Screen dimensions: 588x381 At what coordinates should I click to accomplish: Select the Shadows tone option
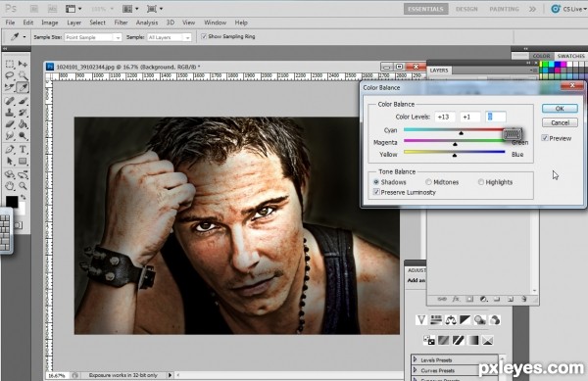[x=376, y=182]
